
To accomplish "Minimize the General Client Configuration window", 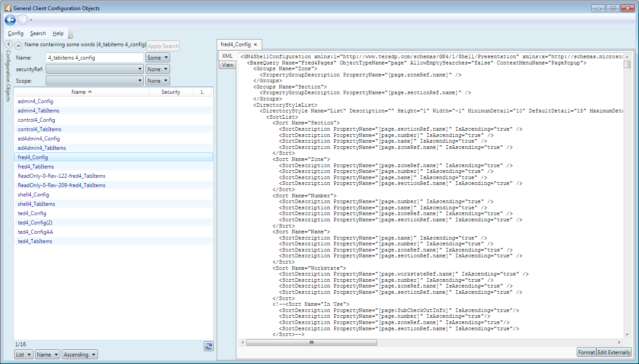I will [598, 8].
